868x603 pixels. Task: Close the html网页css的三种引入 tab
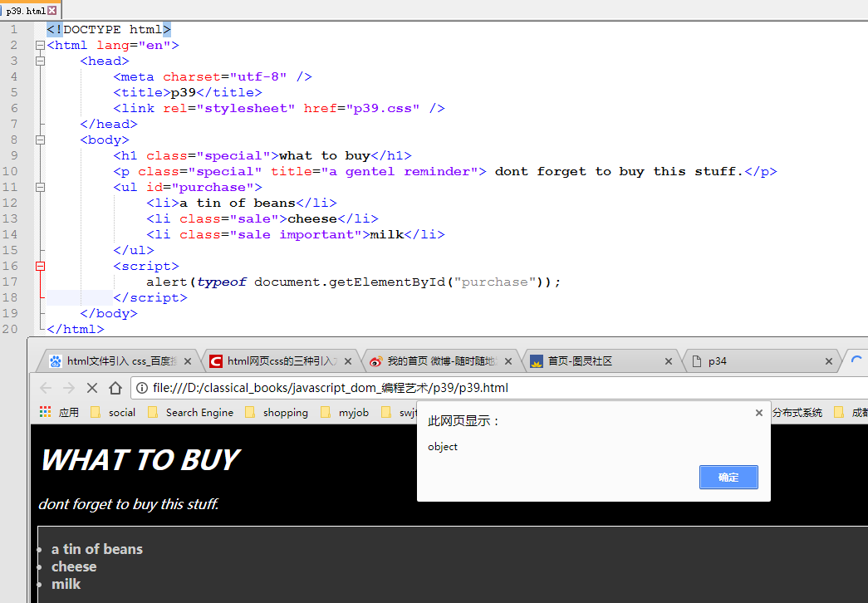click(x=348, y=361)
